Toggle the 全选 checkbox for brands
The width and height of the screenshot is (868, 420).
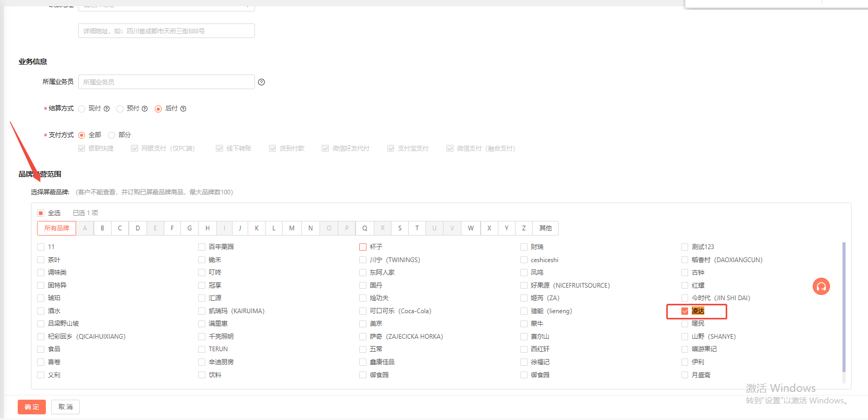(41, 213)
